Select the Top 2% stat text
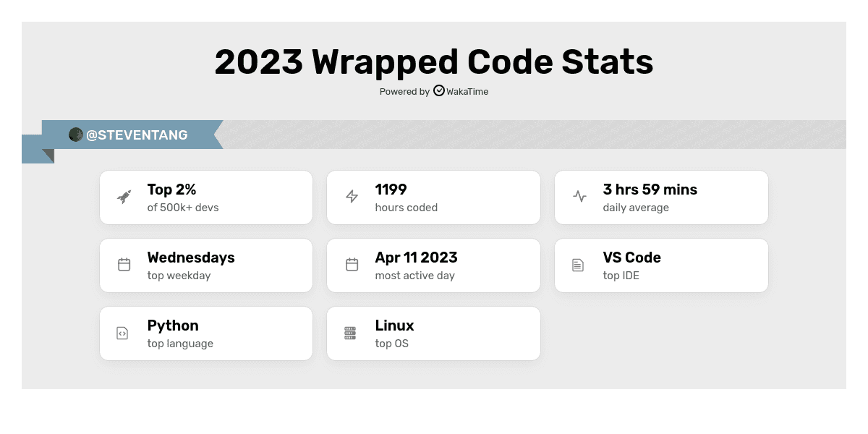The image size is (868, 434). [171, 190]
